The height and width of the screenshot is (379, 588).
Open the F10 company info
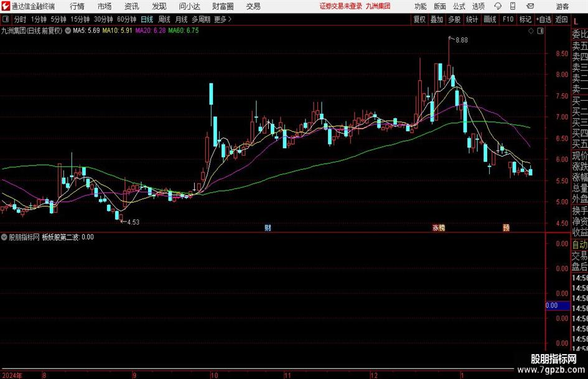(508, 19)
